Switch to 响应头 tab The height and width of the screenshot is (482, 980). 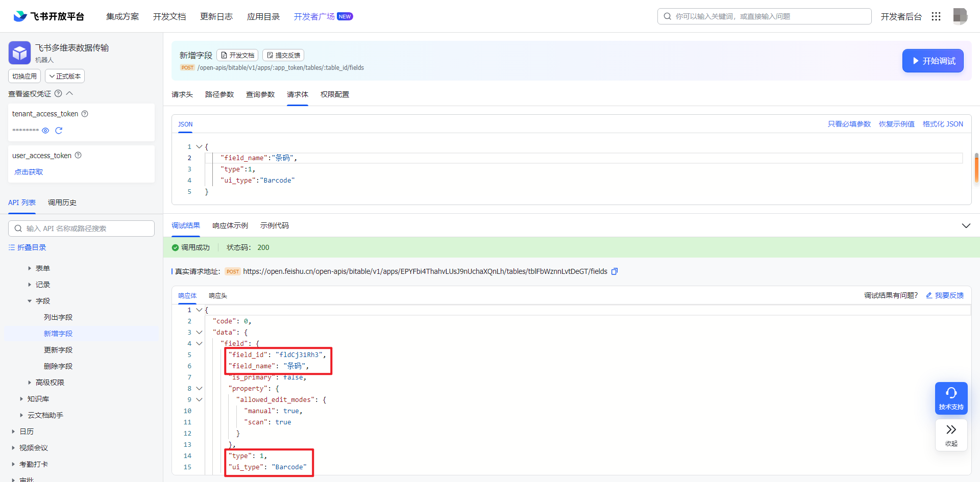click(x=218, y=295)
